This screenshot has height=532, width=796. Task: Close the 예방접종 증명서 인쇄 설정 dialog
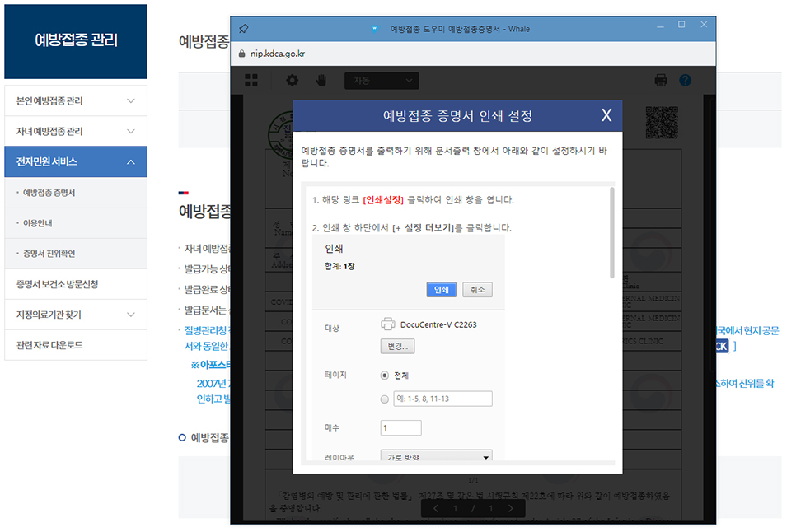[x=606, y=115]
